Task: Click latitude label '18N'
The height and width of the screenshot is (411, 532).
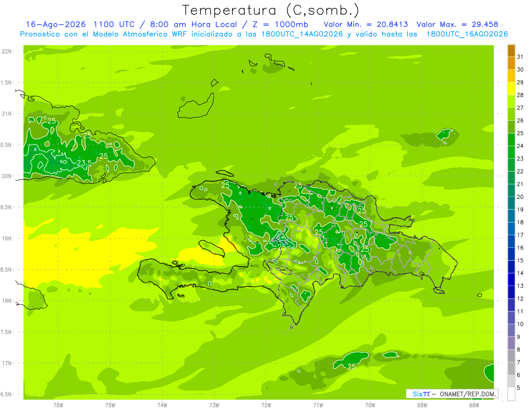Action: click(7, 301)
